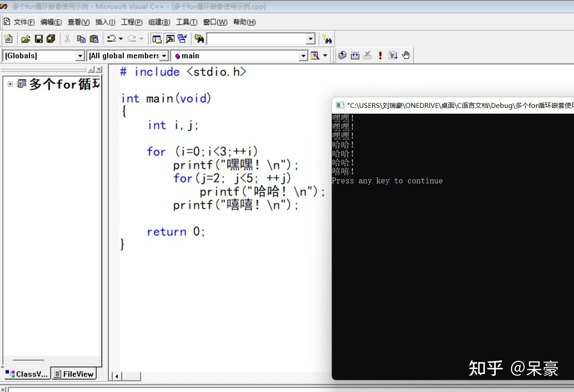Click the binoculars Search icon
The height and width of the screenshot is (392, 574).
[327, 39]
